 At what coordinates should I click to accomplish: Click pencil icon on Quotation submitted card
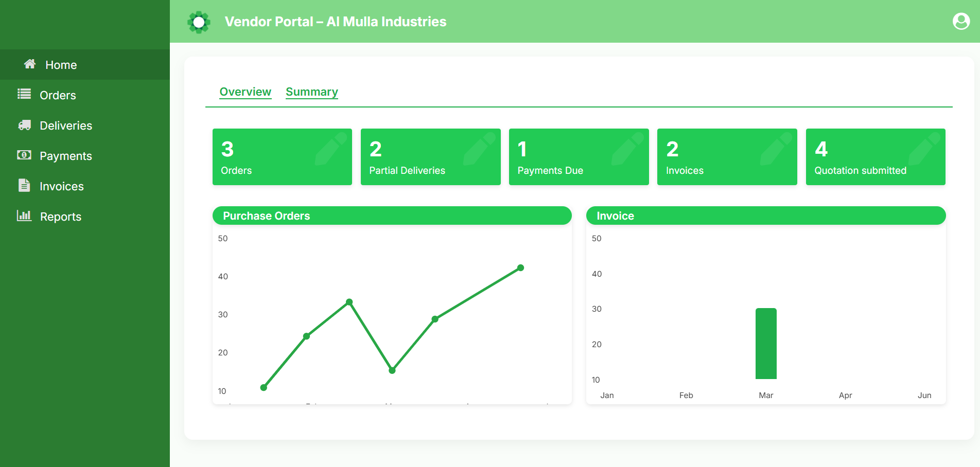pos(924,149)
